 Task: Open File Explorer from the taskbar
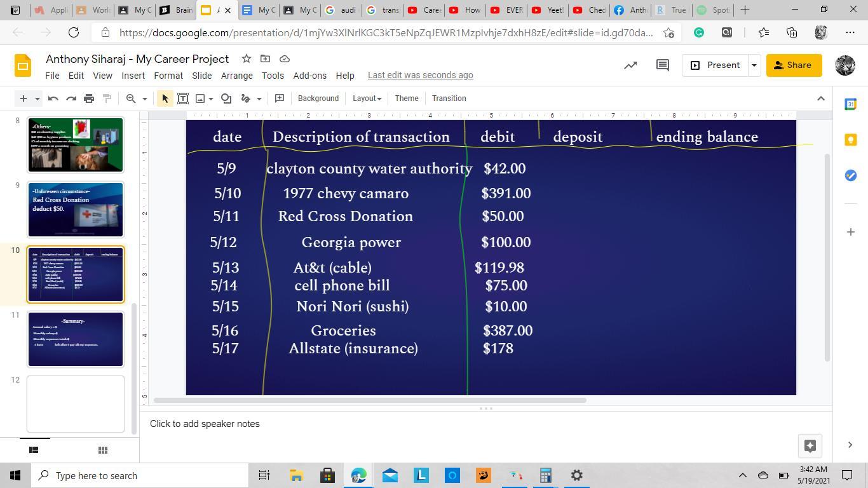(296, 475)
